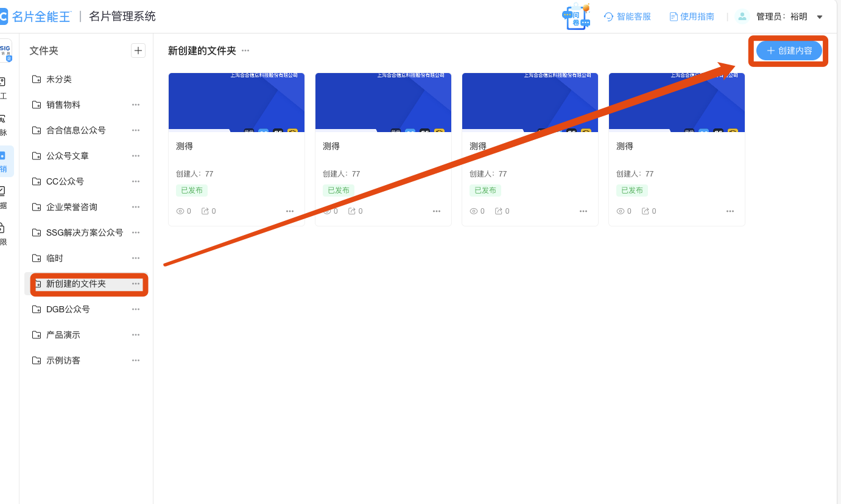Select the 销售物料 folder

[x=86, y=105]
